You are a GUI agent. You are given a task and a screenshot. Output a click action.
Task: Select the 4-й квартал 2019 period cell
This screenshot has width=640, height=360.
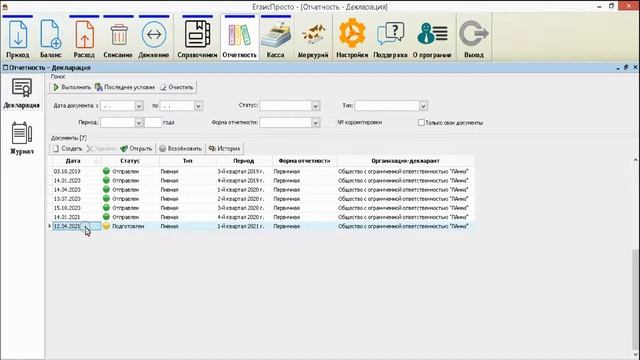[x=244, y=180]
